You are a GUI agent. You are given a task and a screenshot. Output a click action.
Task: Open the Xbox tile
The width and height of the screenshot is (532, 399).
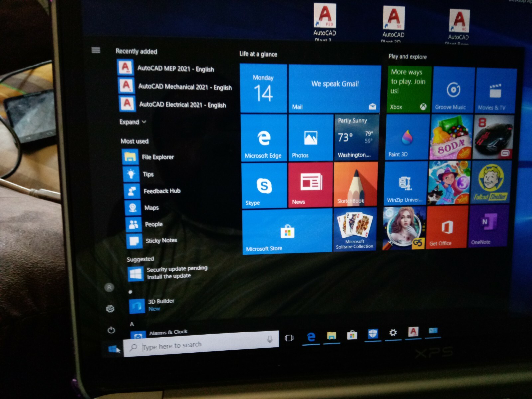(410, 89)
